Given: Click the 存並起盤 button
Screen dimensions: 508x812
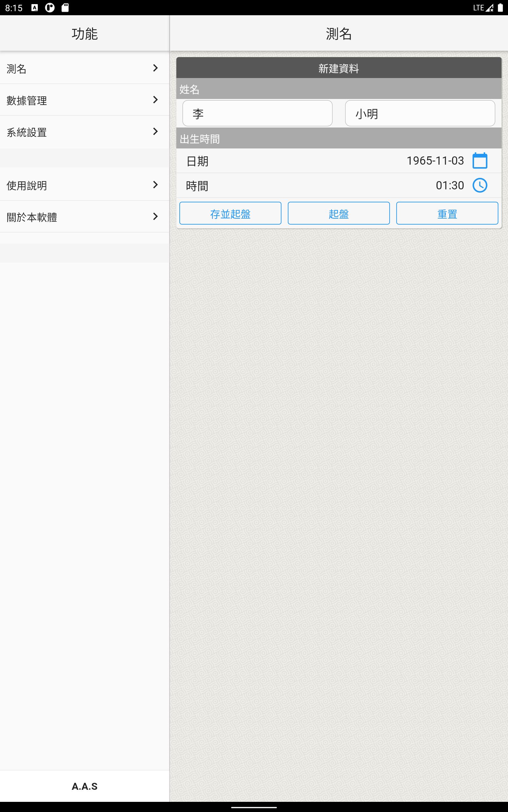Looking at the screenshot, I should coord(231,213).
